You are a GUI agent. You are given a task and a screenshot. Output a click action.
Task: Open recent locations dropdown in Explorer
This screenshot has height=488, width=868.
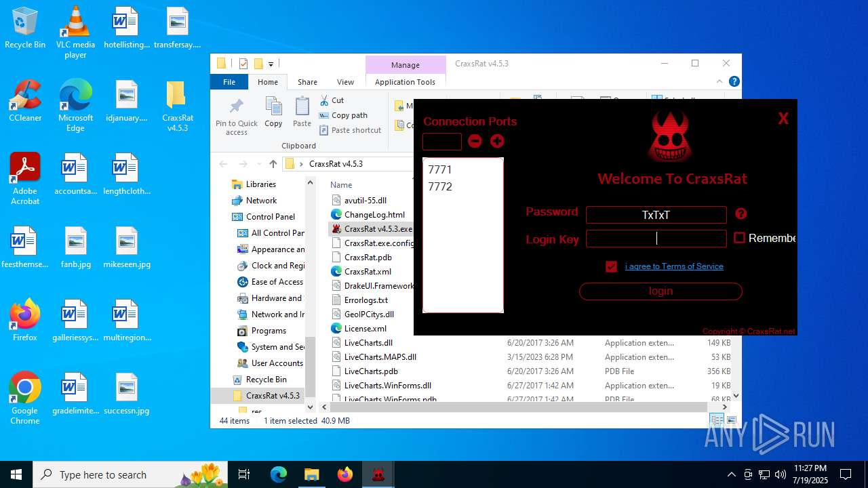pos(259,164)
